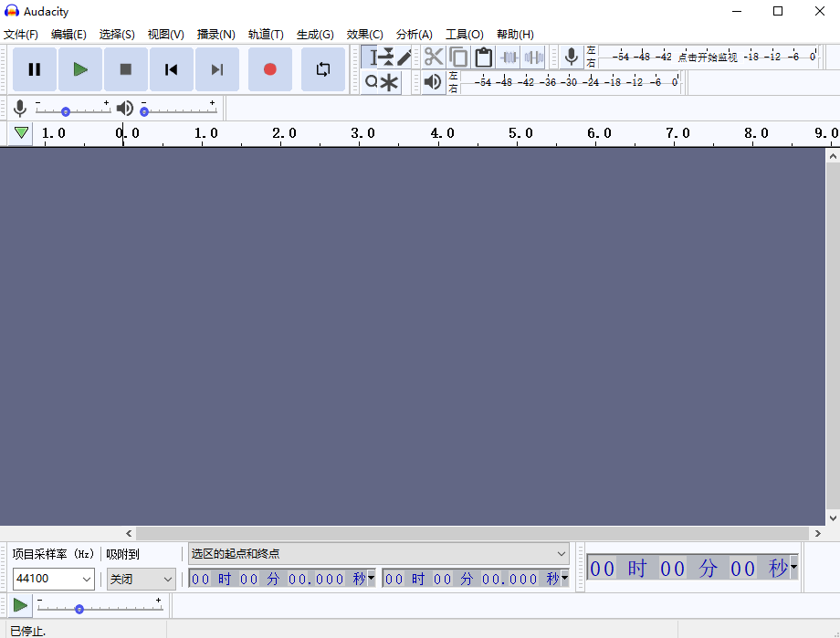Select the Multi-tool asterisk icon
This screenshot has height=638, width=840.
[x=391, y=83]
